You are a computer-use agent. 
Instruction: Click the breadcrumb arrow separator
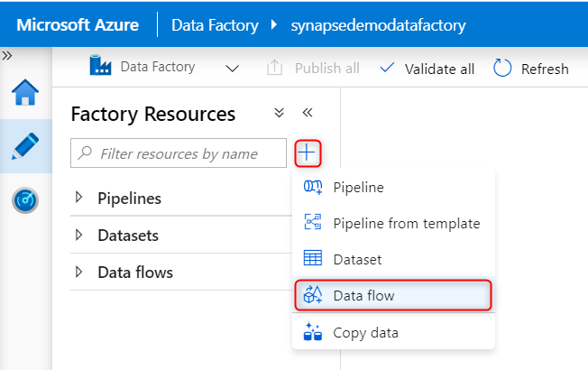click(274, 24)
